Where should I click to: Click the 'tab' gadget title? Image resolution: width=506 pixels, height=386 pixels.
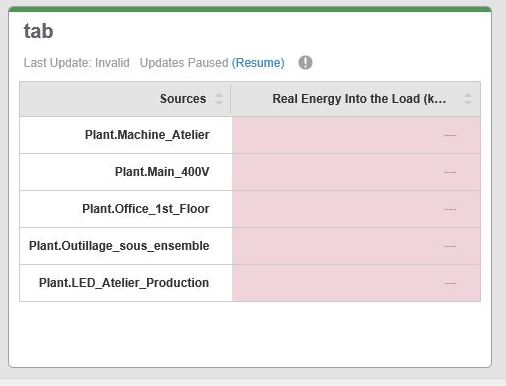(38, 31)
